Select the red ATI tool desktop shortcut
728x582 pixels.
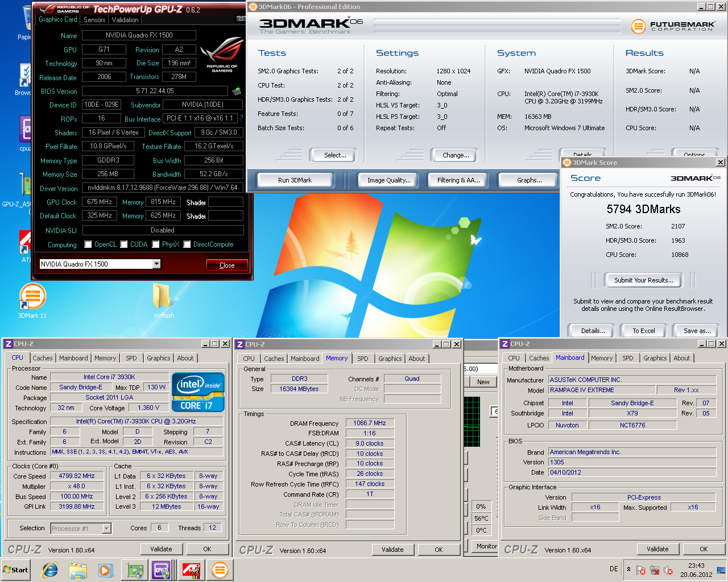25,246
